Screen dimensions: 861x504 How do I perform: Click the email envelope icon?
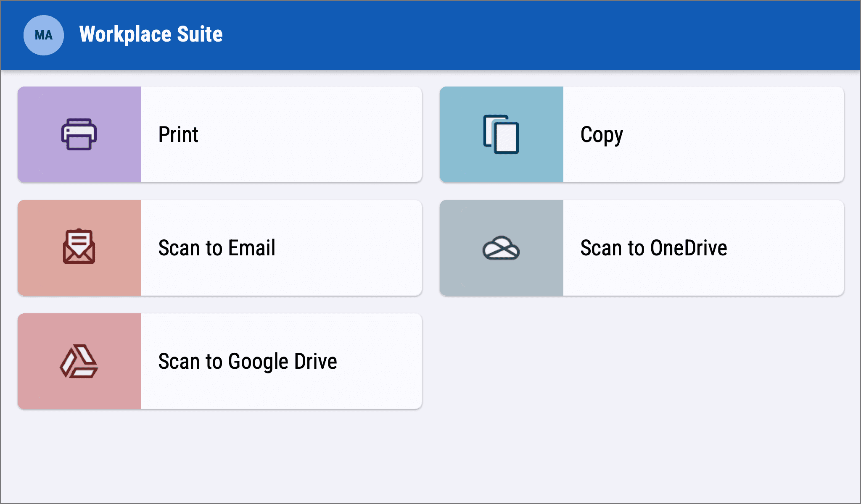click(x=79, y=247)
